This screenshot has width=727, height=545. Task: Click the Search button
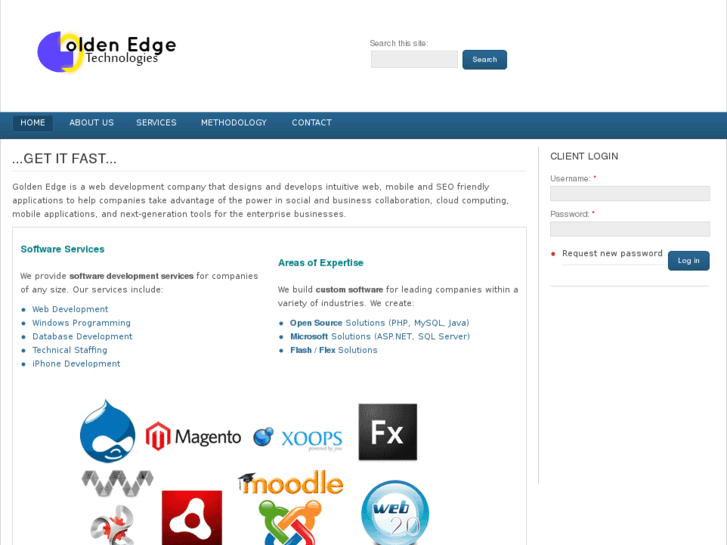coord(485,60)
